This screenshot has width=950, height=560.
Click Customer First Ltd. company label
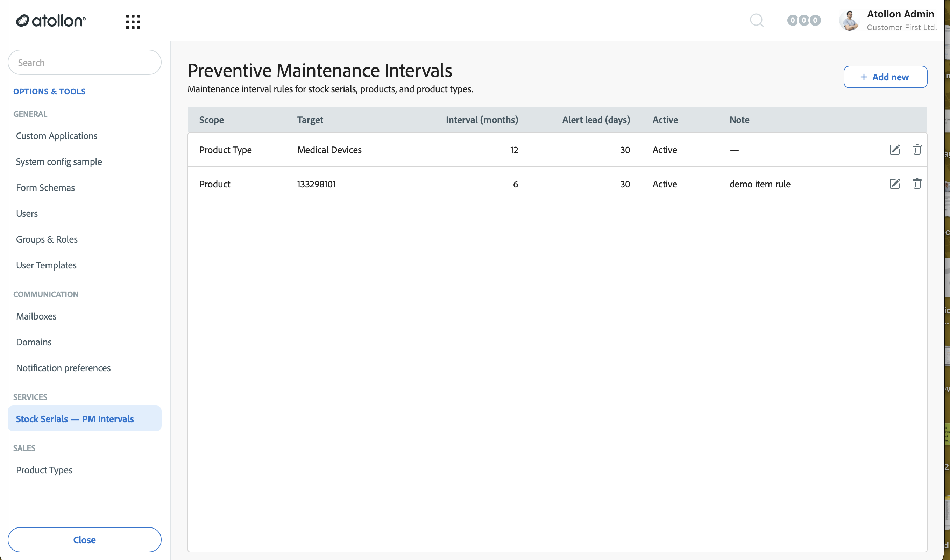point(902,28)
